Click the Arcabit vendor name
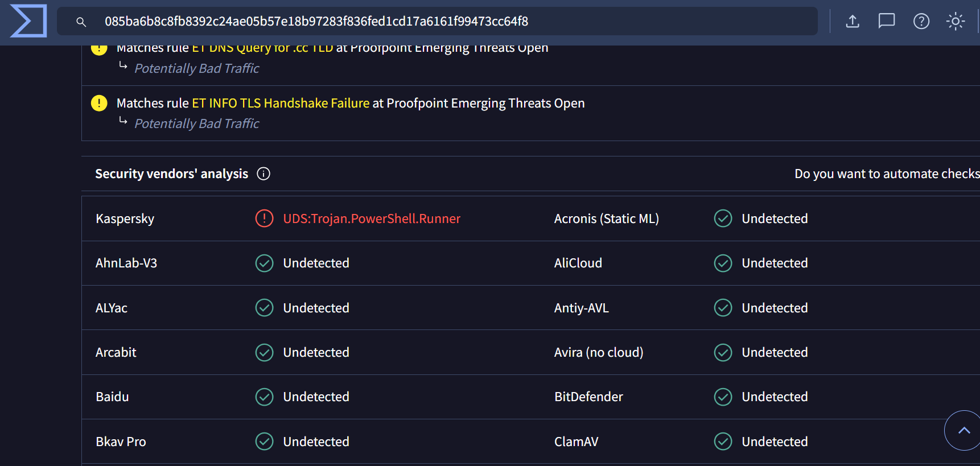 click(x=116, y=352)
